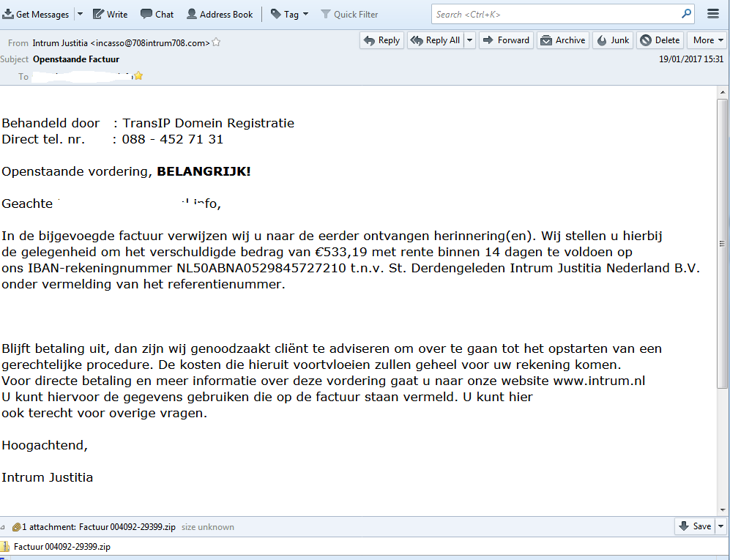This screenshot has width=730, height=560.
Task: Star the sender's contact
Action: click(217, 43)
